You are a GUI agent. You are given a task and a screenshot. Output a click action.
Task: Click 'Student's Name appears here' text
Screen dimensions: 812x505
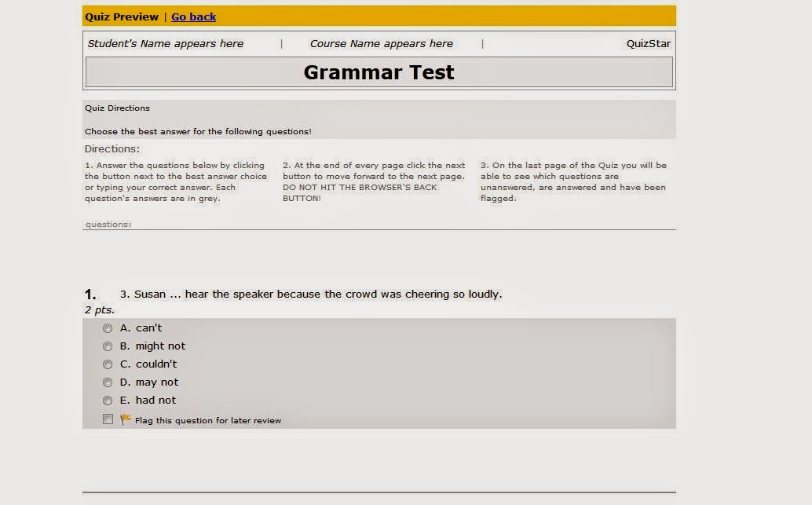(x=165, y=43)
